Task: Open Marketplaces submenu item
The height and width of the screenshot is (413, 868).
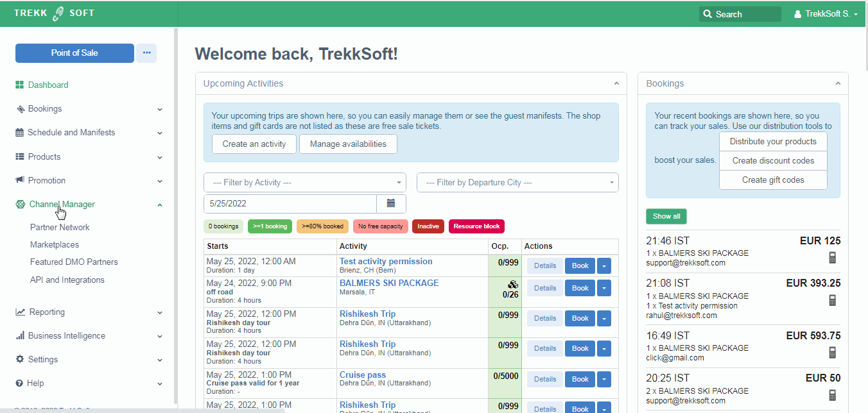Action: pyautogui.click(x=55, y=244)
